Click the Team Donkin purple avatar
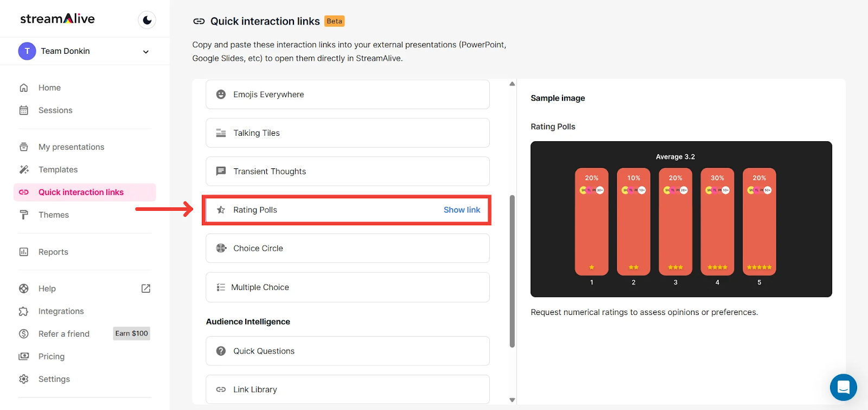This screenshot has width=868, height=410. coord(27,51)
